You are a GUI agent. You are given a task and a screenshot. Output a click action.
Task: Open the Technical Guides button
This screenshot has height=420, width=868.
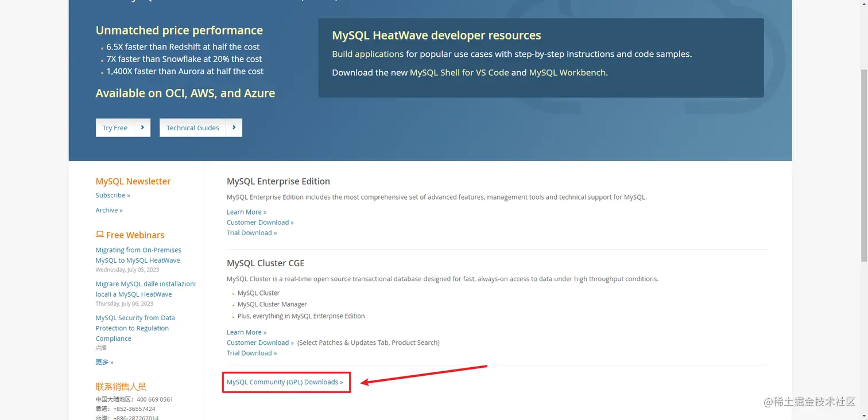tap(193, 128)
